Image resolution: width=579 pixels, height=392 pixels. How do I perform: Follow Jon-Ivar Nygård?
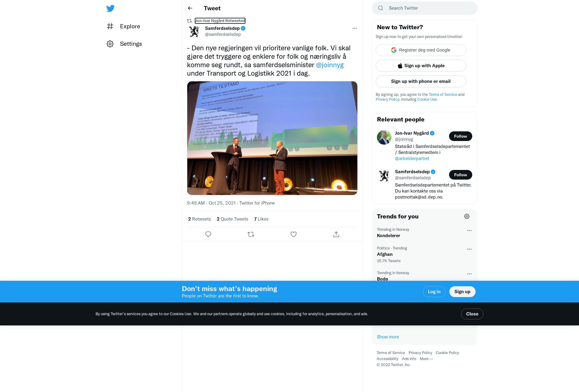[x=460, y=136]
